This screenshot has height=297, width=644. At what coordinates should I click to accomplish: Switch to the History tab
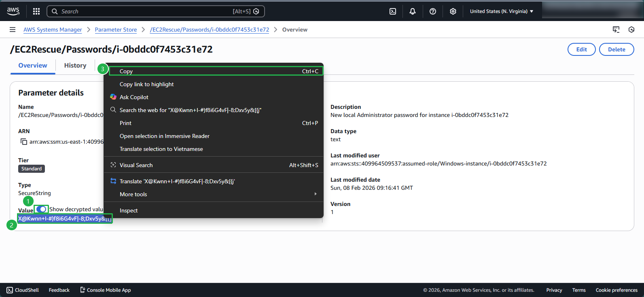click(x=75, y=66)
